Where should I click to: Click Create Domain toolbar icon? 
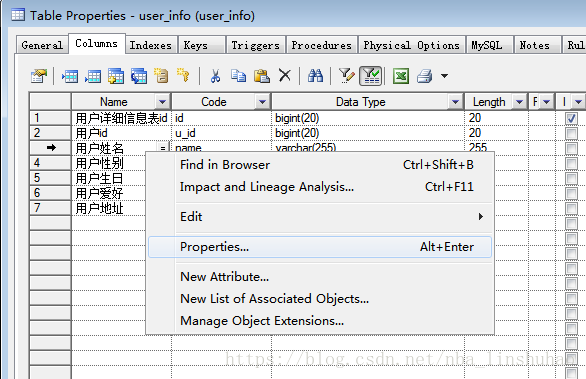pyautogui.click(x=161, y=76)
